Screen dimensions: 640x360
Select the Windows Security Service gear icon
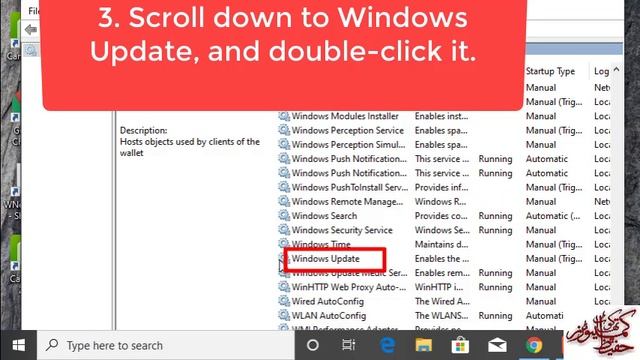click(284, 230)
